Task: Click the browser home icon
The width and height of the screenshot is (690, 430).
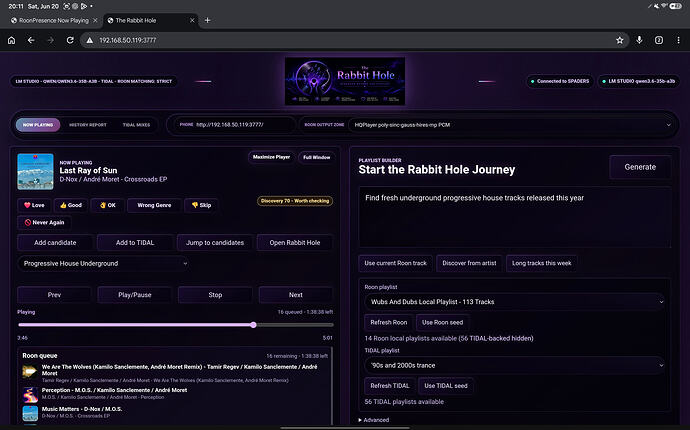Action: coord(11,40)
